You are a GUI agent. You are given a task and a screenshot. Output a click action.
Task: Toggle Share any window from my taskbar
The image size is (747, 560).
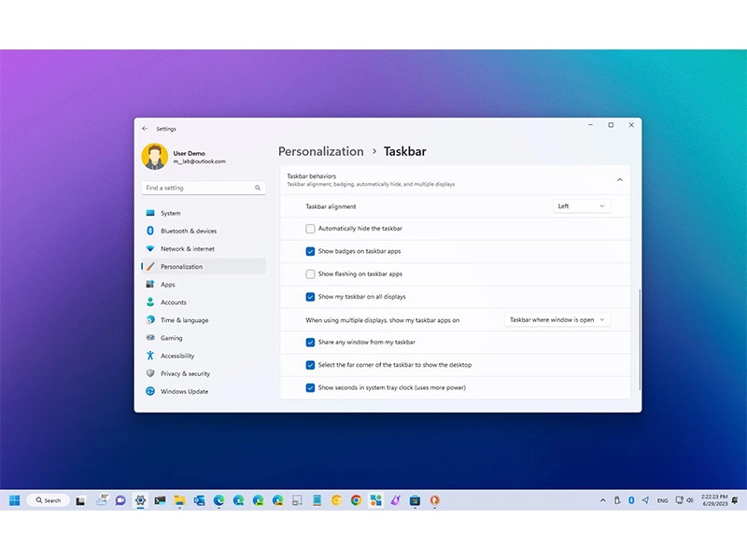pos(310,343)
